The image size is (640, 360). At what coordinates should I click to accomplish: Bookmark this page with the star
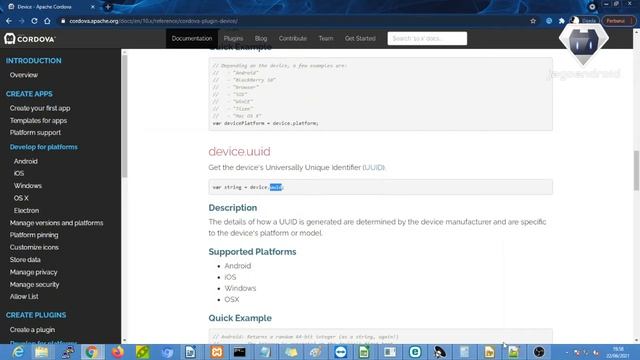(x=533, y=21)
